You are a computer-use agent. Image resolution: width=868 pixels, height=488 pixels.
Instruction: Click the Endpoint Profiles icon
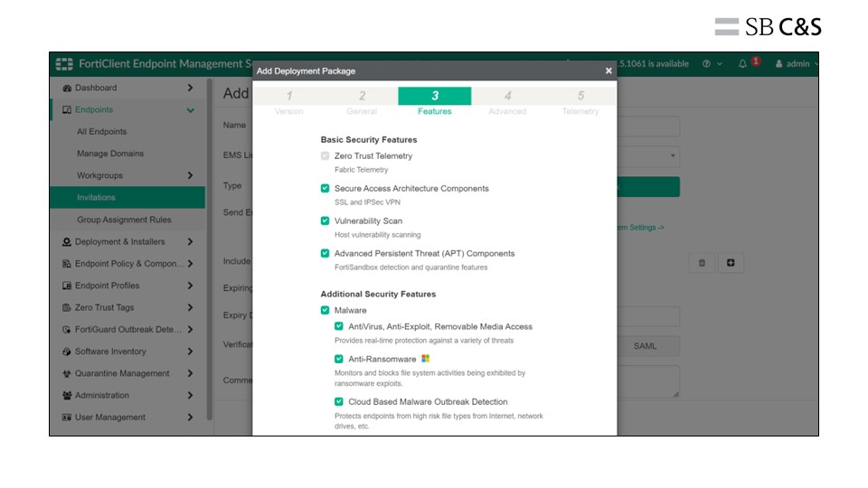[67, 286]
